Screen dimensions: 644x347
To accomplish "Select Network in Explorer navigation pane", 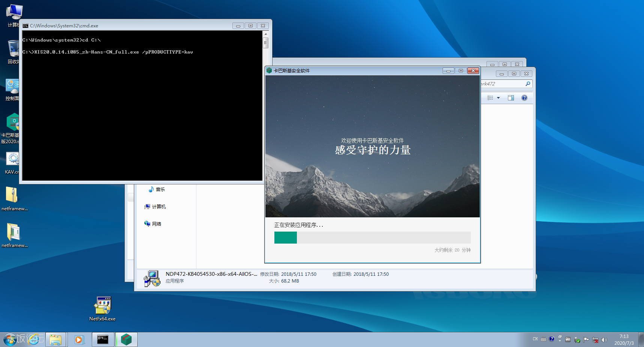I will pyautogui.click(x=153, y=224).
